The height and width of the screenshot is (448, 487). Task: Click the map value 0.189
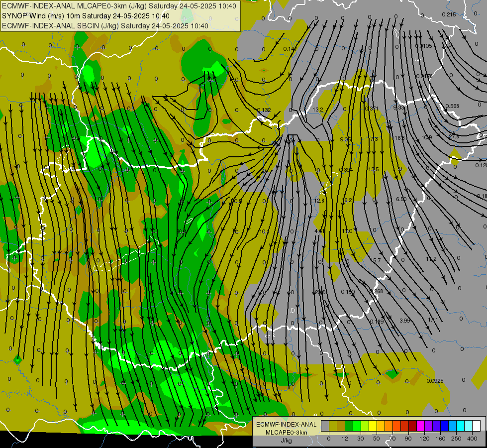377,322
